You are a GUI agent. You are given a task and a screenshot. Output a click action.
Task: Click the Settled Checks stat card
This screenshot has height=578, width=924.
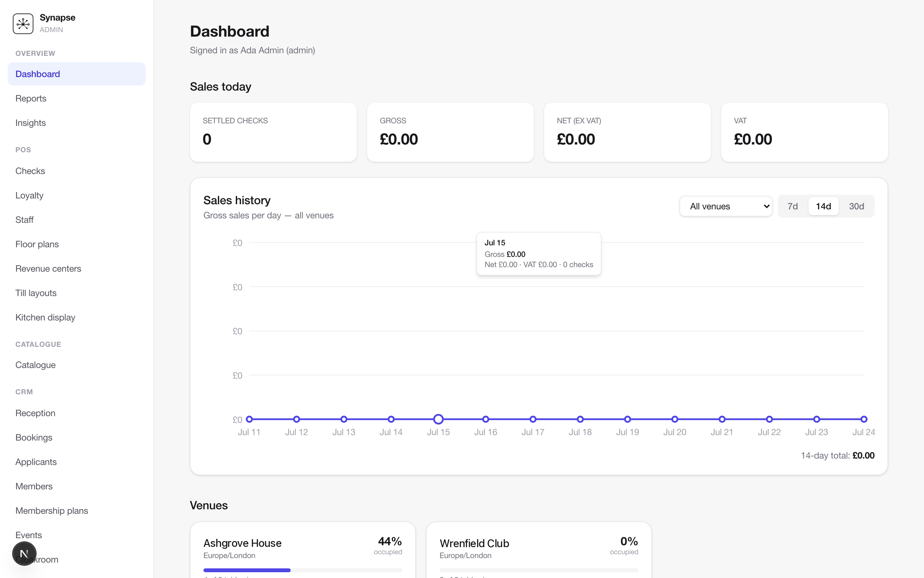coord(273,132)
